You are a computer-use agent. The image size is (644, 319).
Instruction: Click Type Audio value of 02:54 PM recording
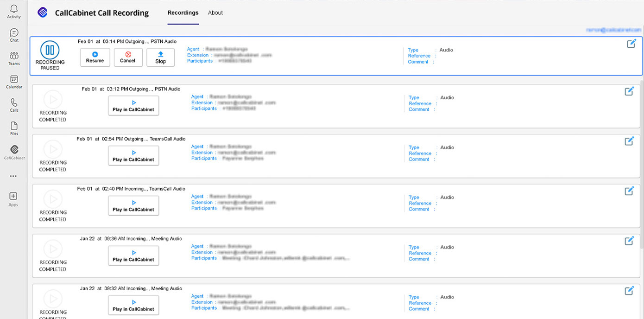(x=447, y=147)
